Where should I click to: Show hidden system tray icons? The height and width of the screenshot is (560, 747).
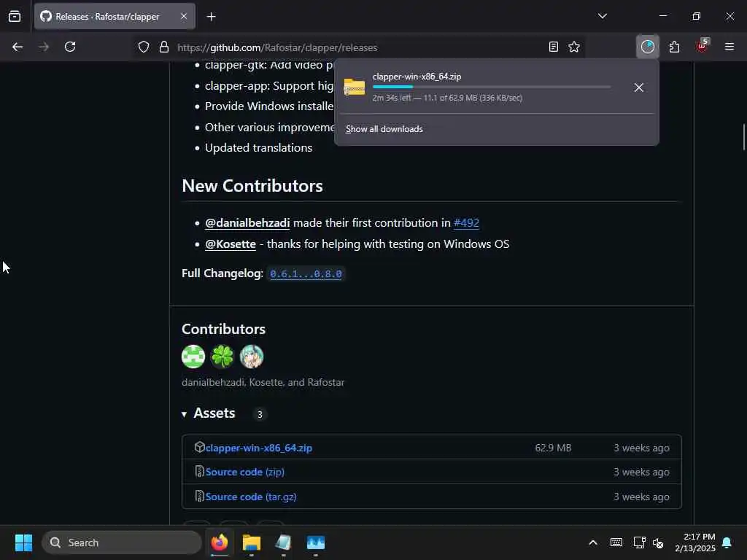(x=593, y=542)
